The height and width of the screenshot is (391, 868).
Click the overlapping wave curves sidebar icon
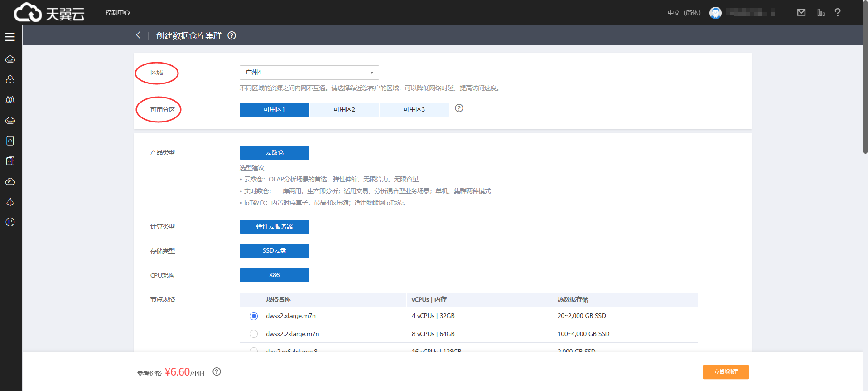tap(10, 100)
